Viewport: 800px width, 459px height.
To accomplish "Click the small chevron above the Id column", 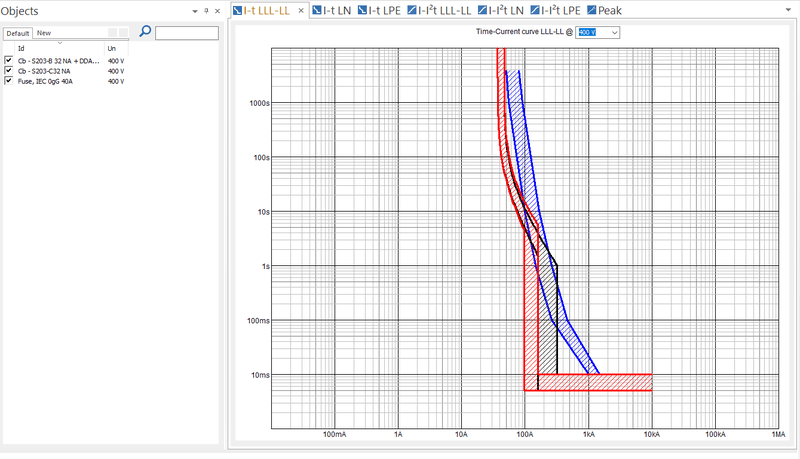I will pos(60,43).
